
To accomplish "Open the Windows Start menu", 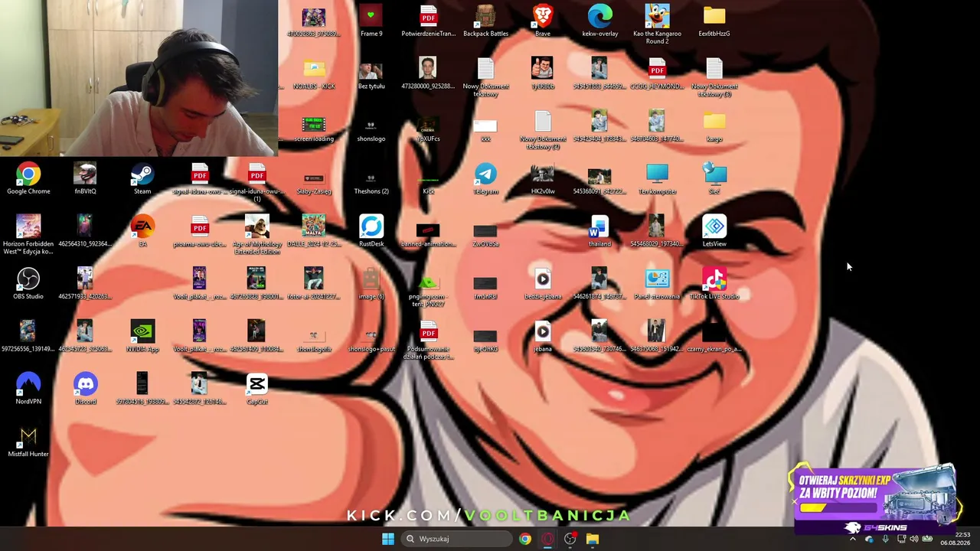I will (x=388, y=539).
